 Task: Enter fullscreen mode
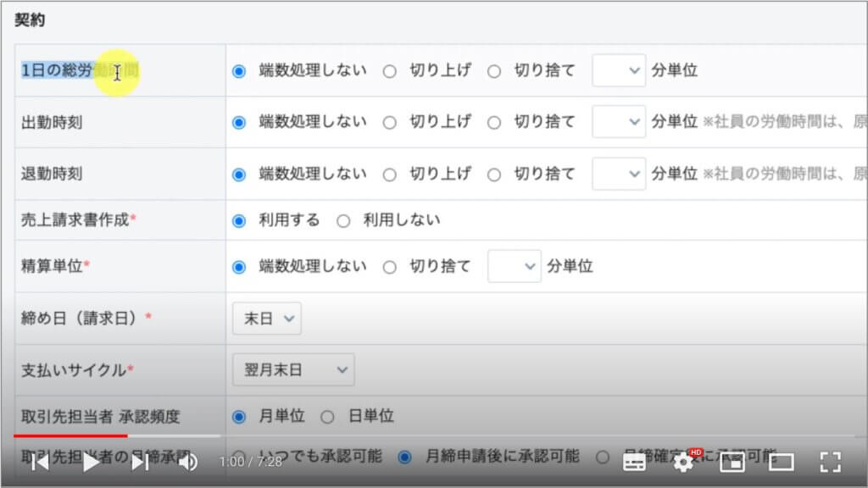pyautogui.click(x=830, y=462)
